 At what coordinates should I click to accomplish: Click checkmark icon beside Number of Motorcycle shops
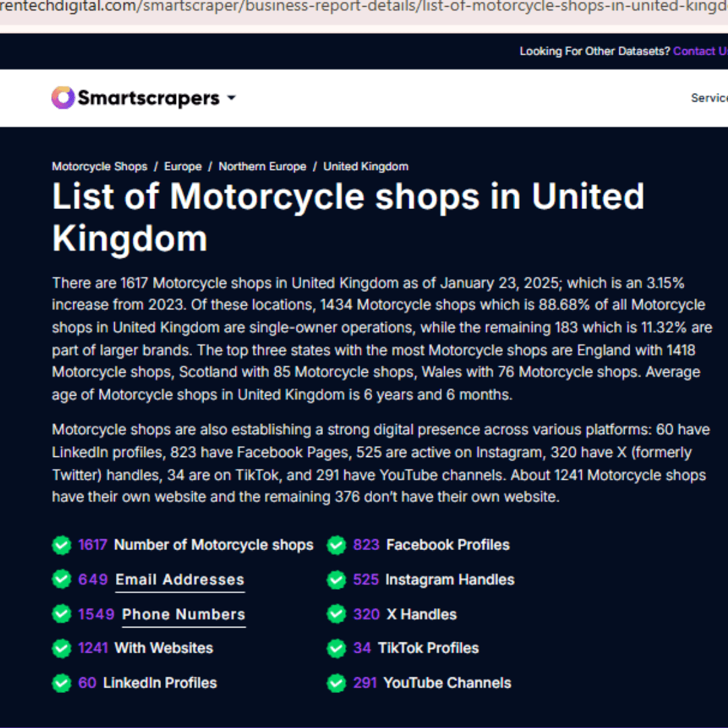(x=62, y=545)
